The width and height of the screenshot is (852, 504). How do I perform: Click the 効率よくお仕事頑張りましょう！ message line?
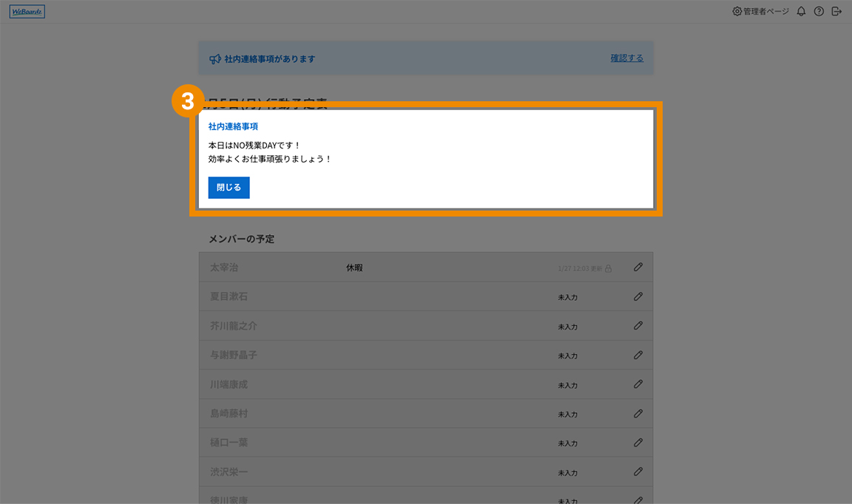[x=270, y=159]
